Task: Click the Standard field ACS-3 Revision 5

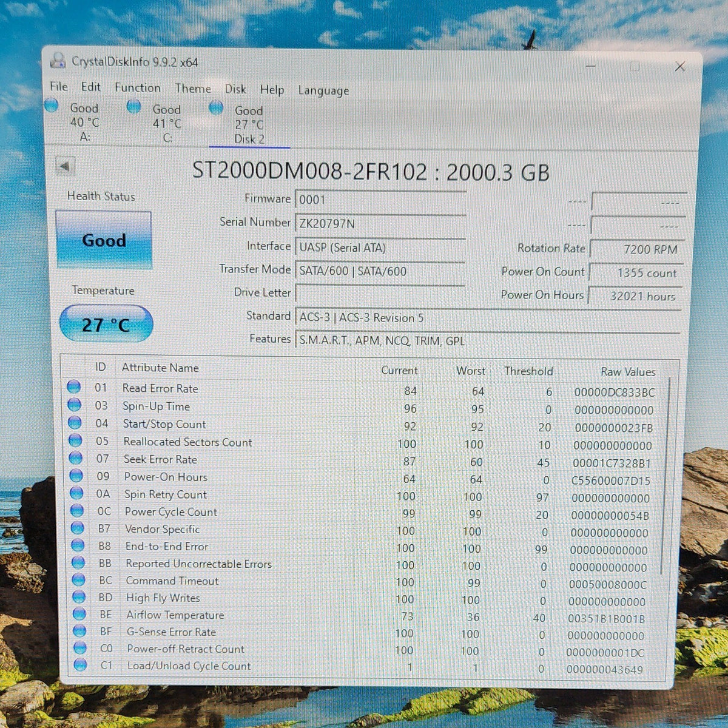Action: 488,317
